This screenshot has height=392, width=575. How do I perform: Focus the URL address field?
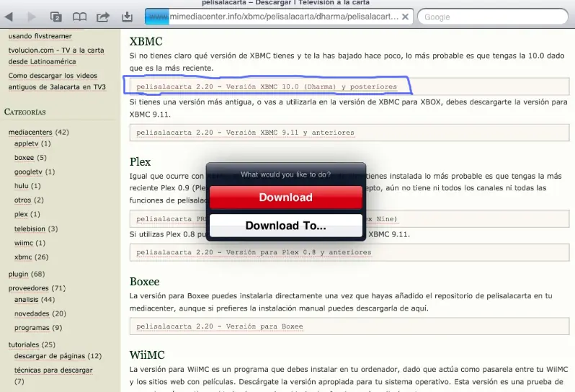[x=279, y=17]
